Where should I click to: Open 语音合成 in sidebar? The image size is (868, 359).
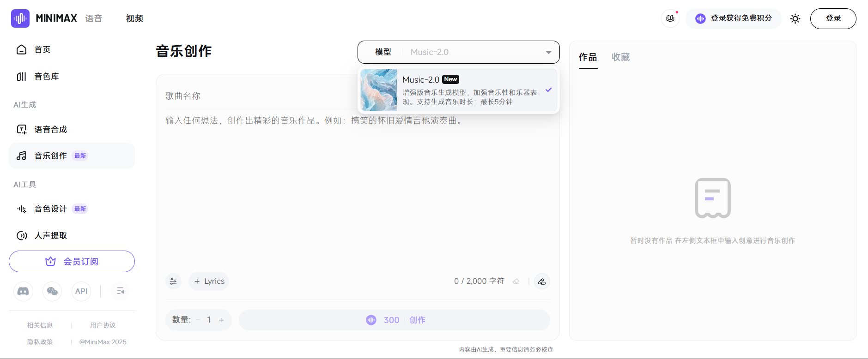pyautogui.click(x=72, y=129)
